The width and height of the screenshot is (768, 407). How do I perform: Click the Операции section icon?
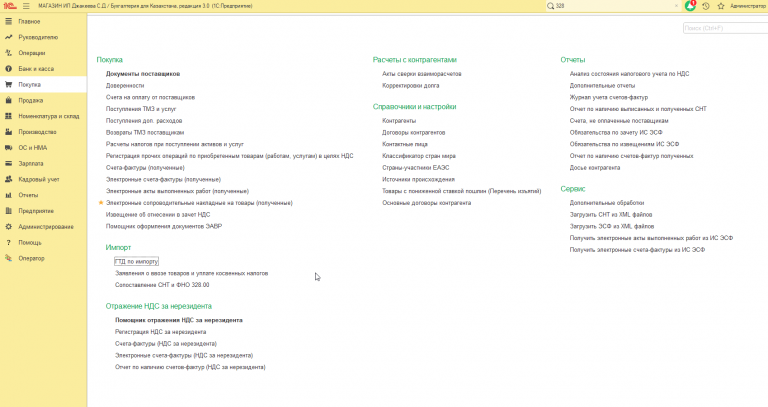point(8,53)
